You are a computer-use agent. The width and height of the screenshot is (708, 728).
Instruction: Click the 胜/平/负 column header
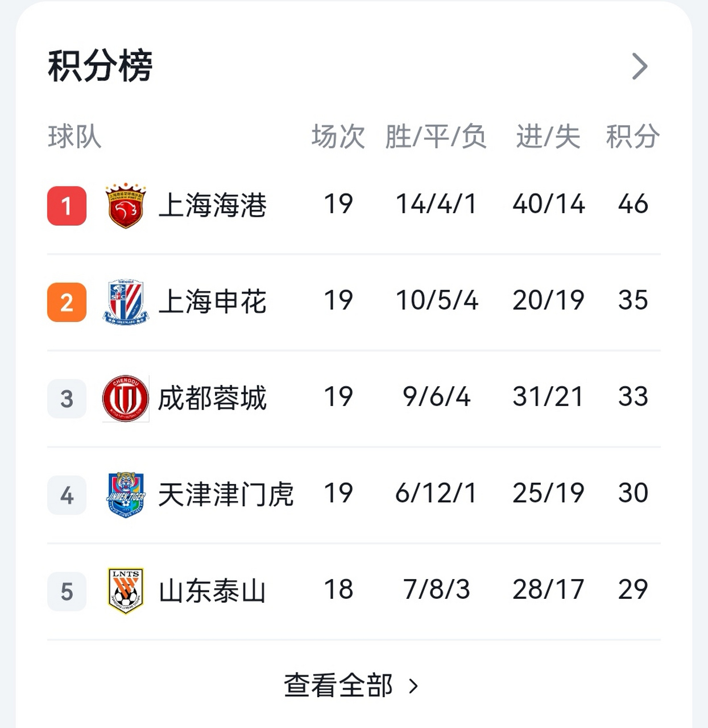pos(436,136)
